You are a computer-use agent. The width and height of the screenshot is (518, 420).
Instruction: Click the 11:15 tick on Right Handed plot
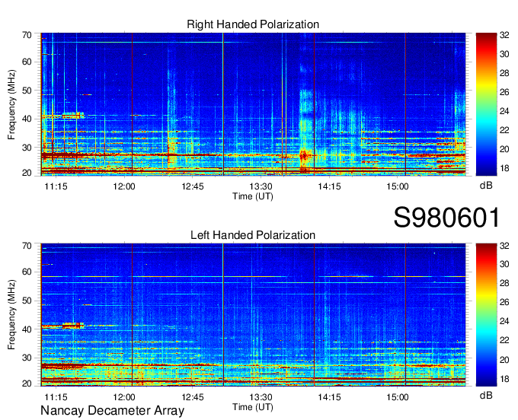pyautogui.click(x=56, y=186)
